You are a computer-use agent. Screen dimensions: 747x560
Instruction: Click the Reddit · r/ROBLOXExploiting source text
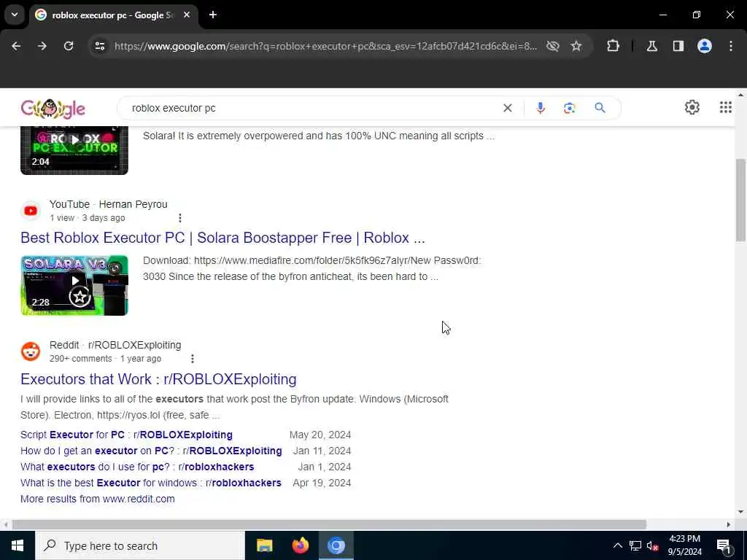pos(115,345)
